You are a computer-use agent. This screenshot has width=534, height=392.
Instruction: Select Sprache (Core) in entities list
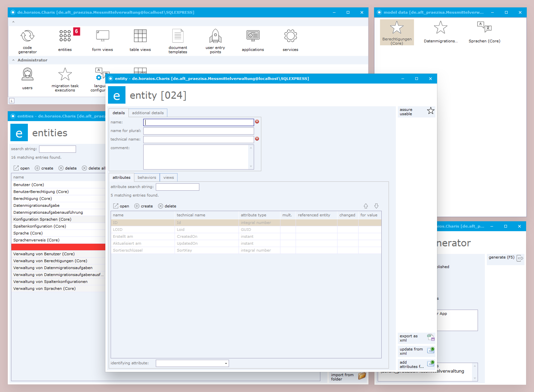58,233
